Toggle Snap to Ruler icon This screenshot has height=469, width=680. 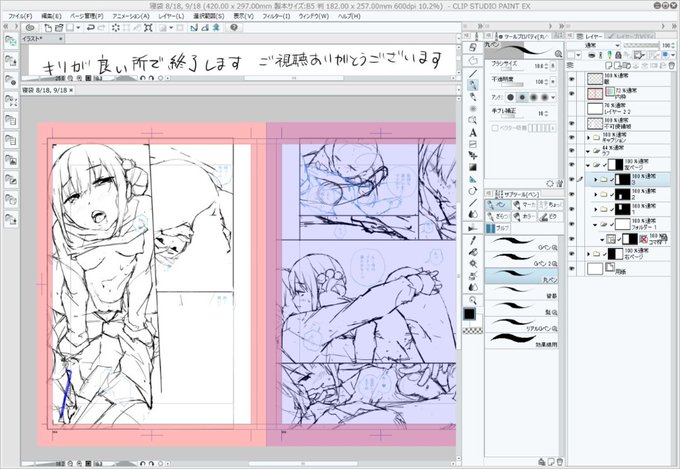point(194,28)
